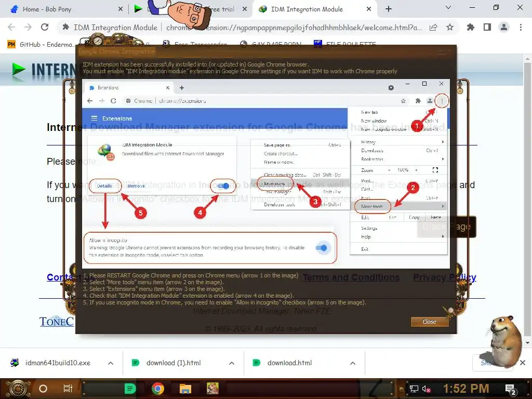532x399 pixels.
Task: Click the Internet Download Manager green arrow logo
Action: [x=19, y=69]
